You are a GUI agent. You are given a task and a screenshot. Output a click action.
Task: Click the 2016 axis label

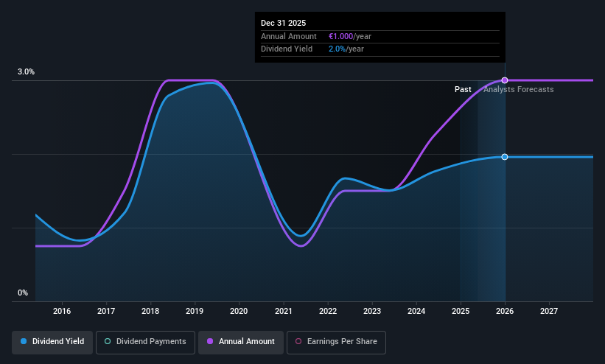click(x=62, y=311)
